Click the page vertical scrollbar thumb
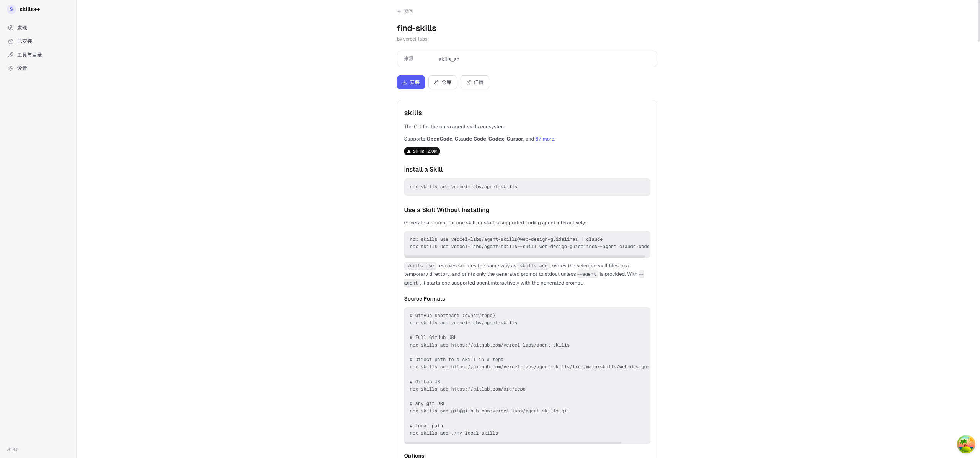The height and width of the screenshot is (458, 980). tap(978, 21)
